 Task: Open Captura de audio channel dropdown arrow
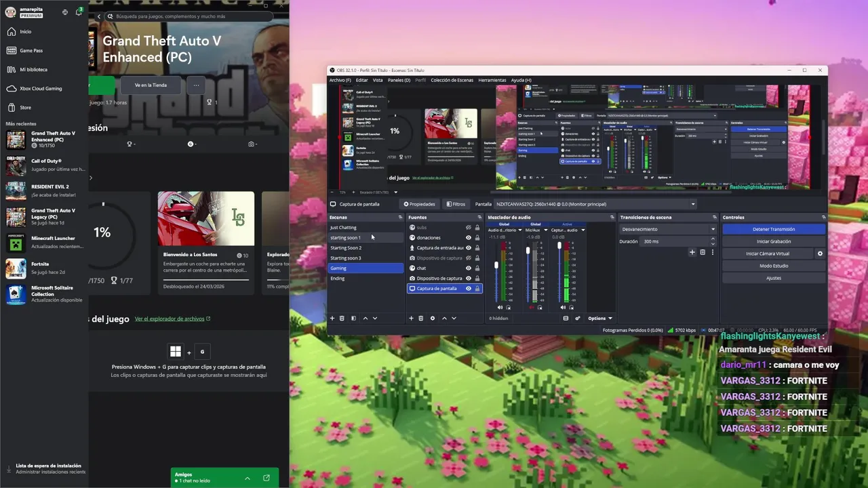(583, 230)
